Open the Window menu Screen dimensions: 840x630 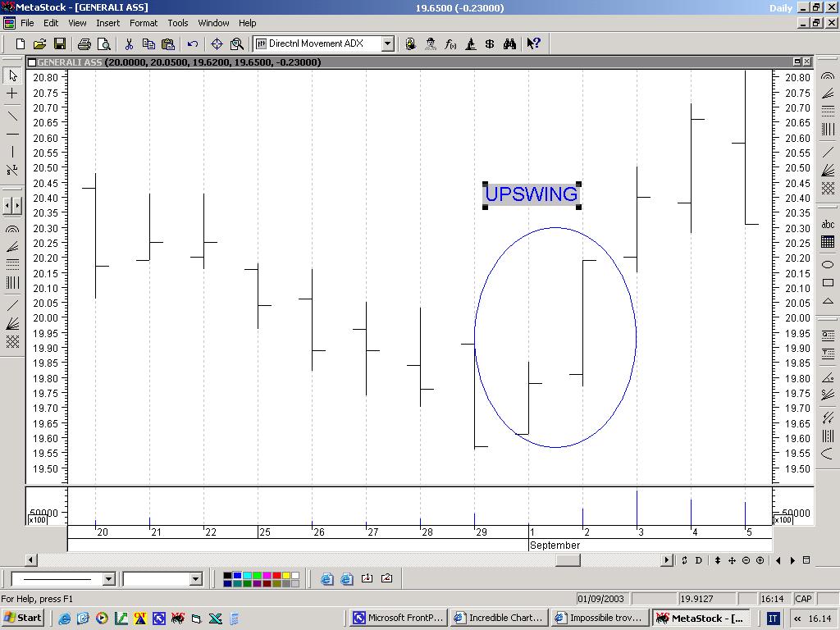pos(213,23)
